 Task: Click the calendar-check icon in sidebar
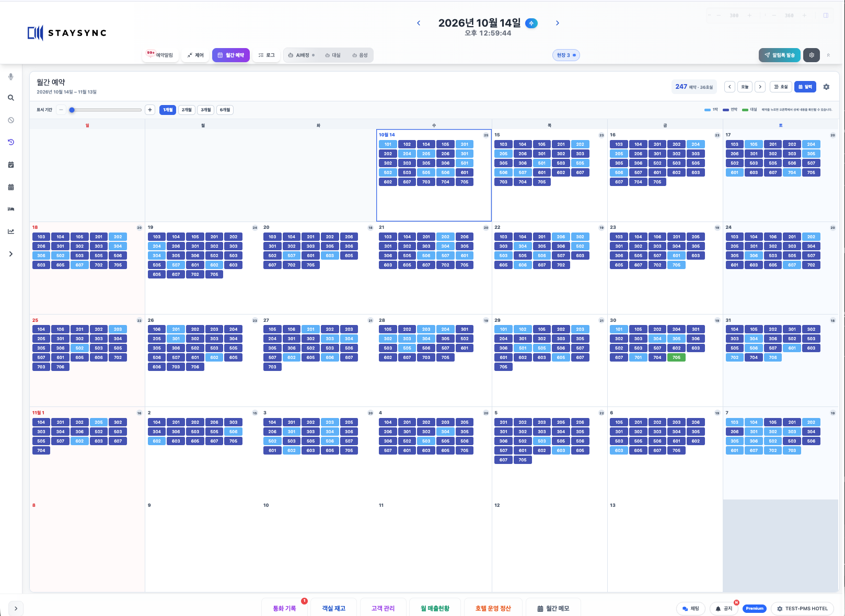point(11,165)
